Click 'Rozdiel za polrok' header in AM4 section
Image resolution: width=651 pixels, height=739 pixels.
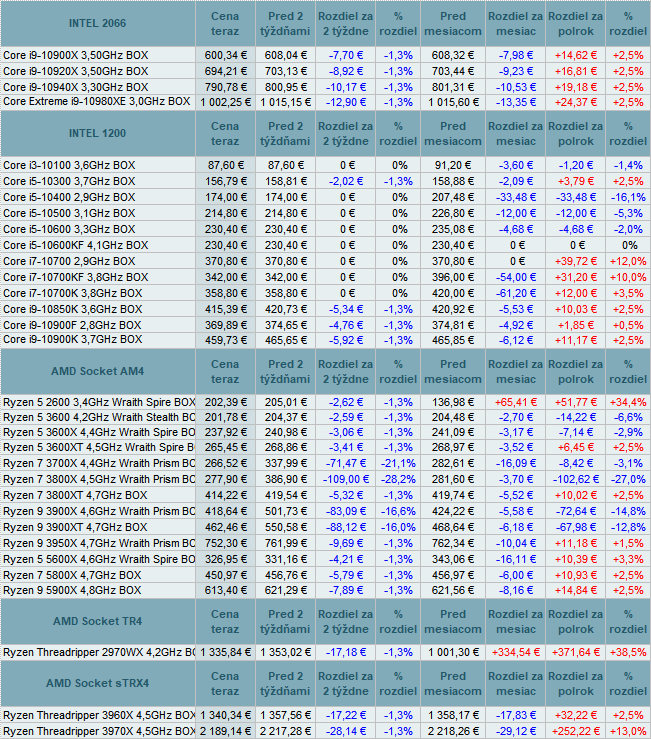[x=576, y=372]
